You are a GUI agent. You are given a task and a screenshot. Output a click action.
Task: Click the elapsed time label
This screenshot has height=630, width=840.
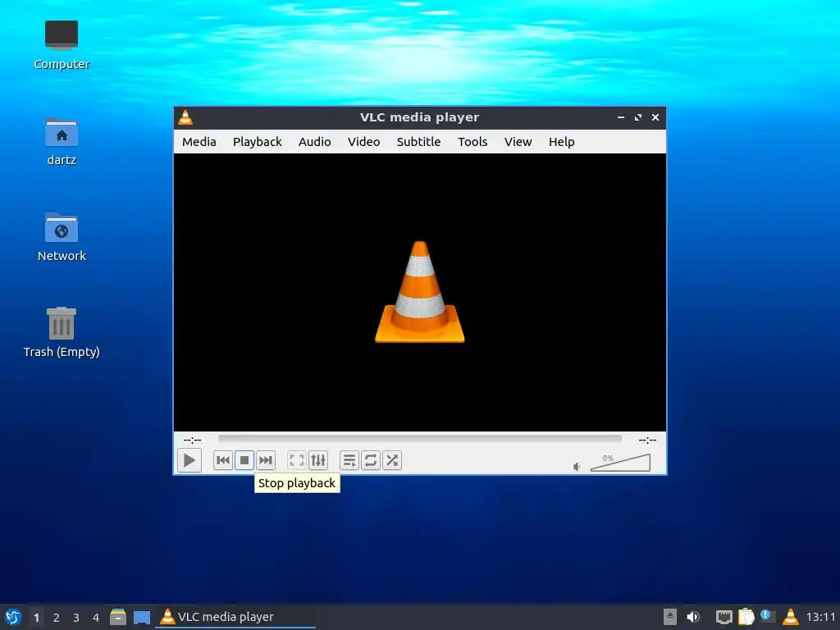click(x=192, y=441)
